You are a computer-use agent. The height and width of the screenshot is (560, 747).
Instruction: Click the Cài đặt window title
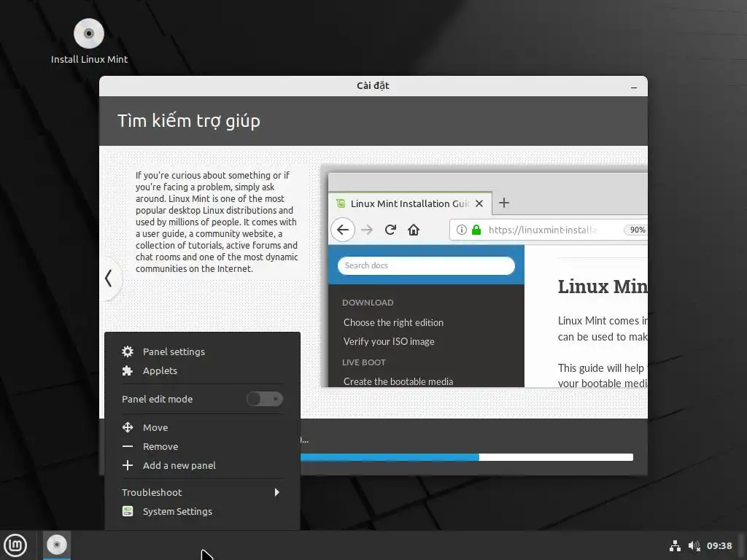373,86
